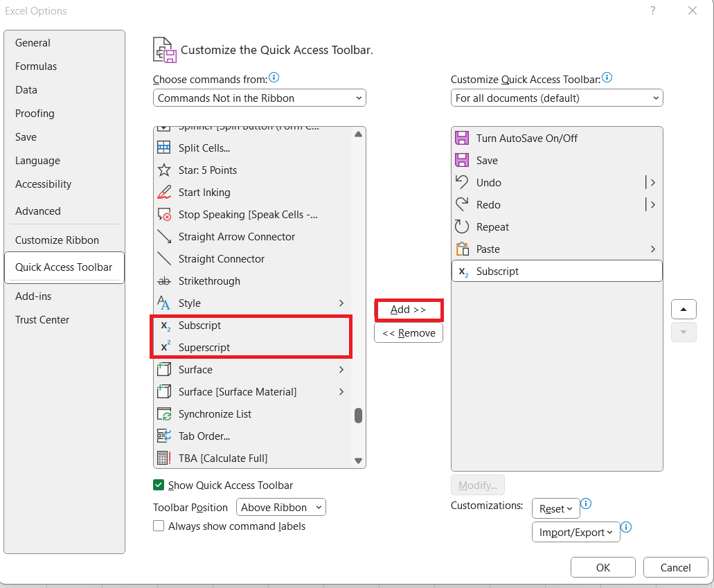Click the info icon next to Reset
The image size is (714, 588).
coord(586,504)
